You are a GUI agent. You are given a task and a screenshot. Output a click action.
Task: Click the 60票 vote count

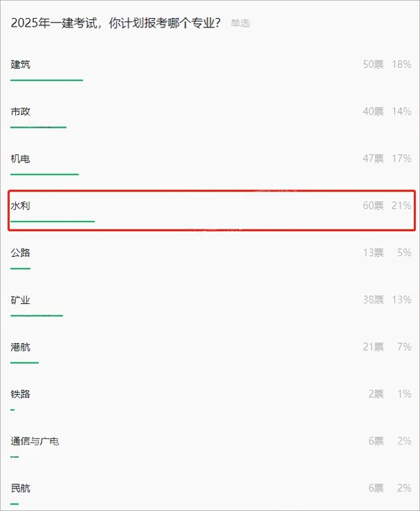tap(373, 206)
